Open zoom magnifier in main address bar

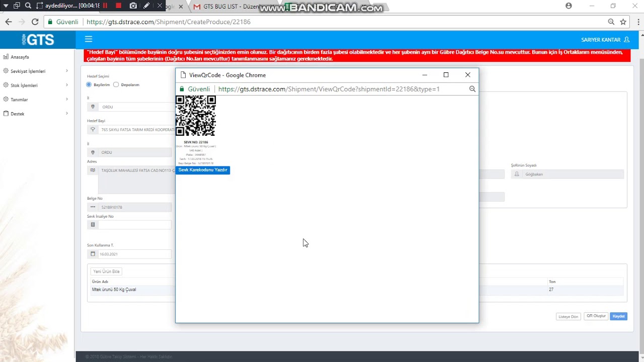pyautogui.click(x=611, y=22)
